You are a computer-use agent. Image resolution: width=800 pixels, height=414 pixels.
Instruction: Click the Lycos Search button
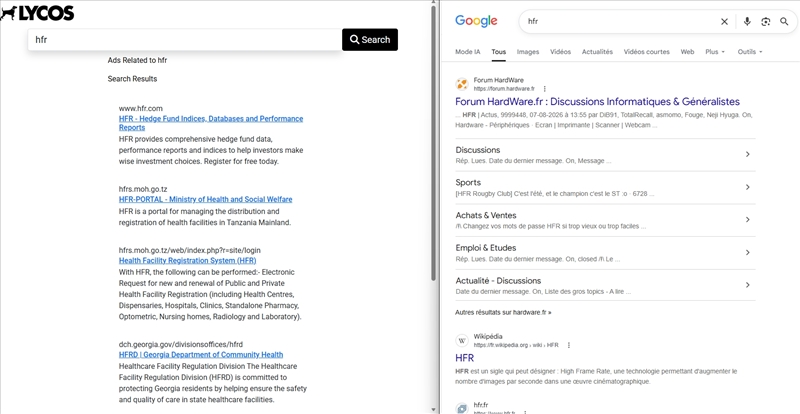[370, 40]
